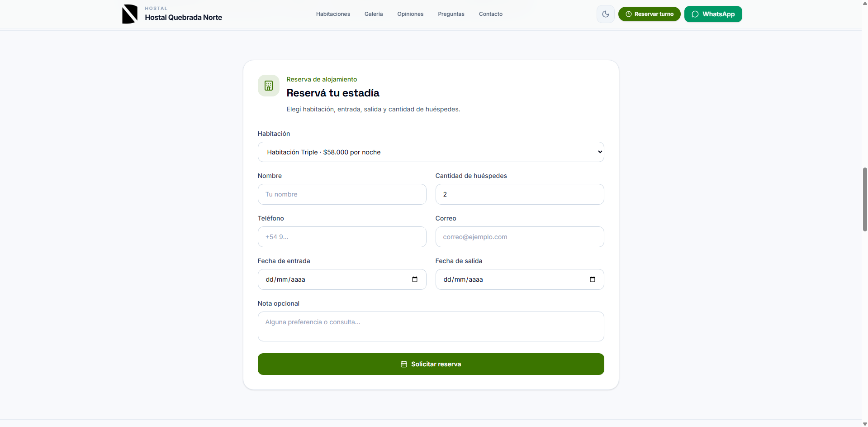This screenshot has width=868, height=427.
Task: Focus the Correo email field
Action: [520, 237]
